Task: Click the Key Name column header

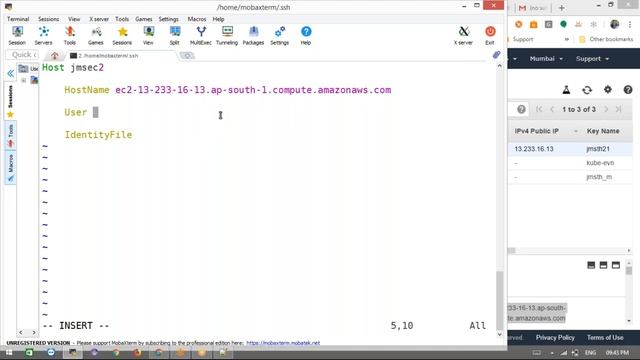Action: click(x=603, y=131)
